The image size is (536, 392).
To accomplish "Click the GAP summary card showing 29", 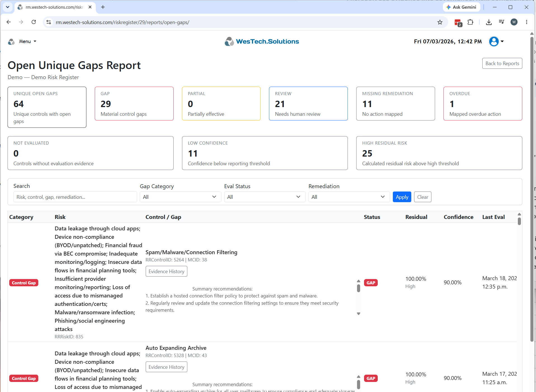I will pos(134,103).
